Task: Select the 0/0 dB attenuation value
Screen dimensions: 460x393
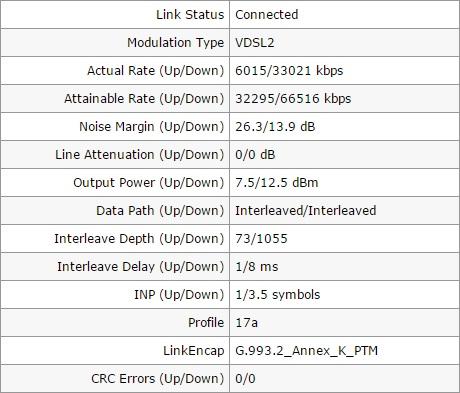Action: 255,155
